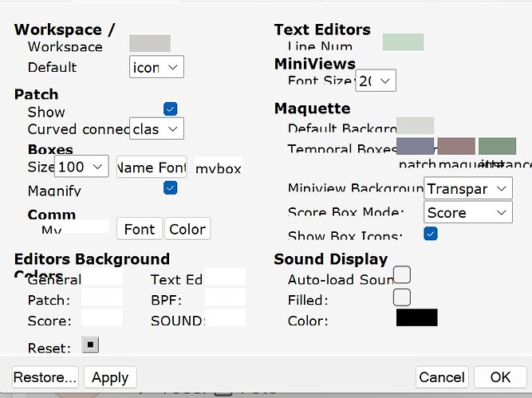The height and width of the screenshot is (398, 532).
Task: Toggle the Patch Show checkbox
Action: point(170,109)
